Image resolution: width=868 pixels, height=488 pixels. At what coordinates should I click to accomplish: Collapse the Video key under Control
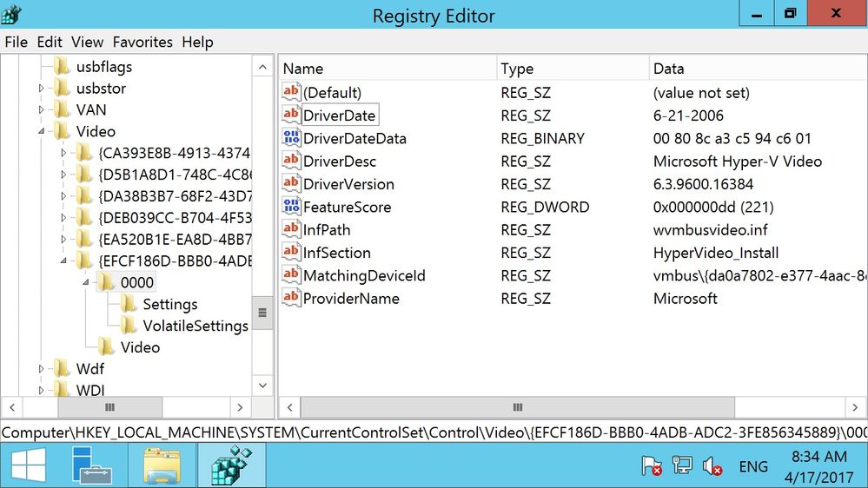pos(41,131)
